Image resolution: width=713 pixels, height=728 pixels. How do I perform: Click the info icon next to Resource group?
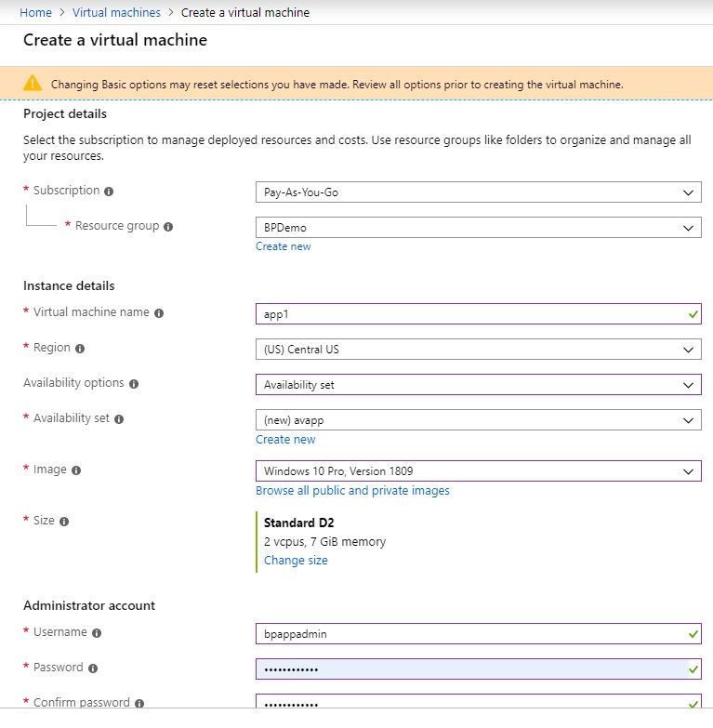coord(168,227)
